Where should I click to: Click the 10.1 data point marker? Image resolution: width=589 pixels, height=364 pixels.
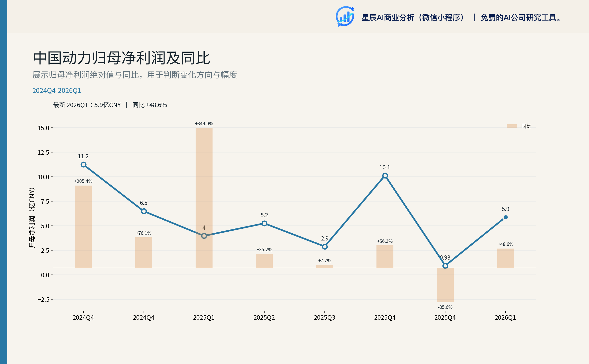385,176
